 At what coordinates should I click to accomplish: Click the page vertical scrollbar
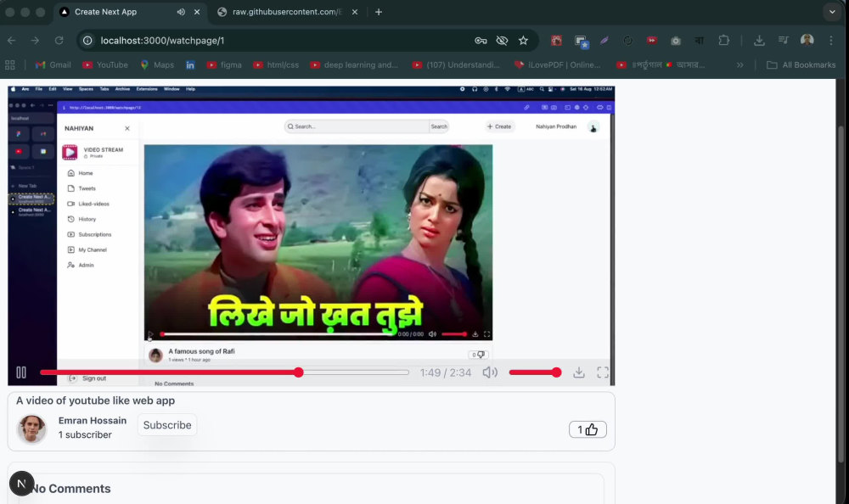coord(841,293)
